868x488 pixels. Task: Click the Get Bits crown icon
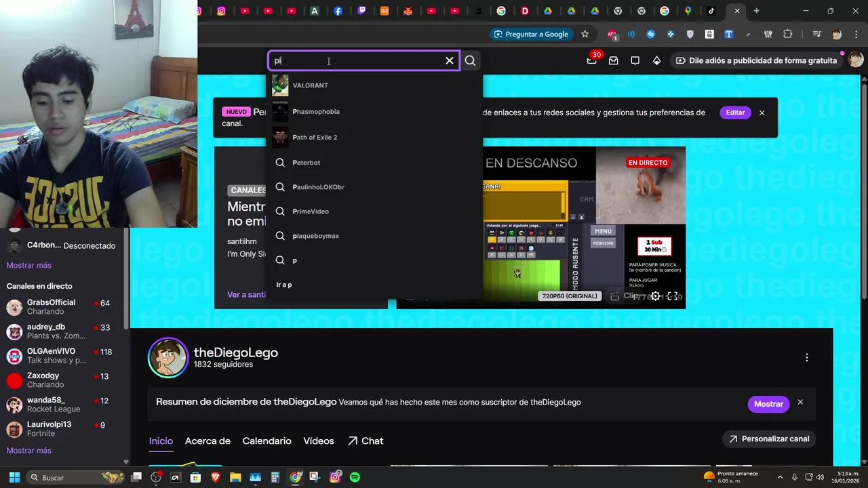click(656, 60)
